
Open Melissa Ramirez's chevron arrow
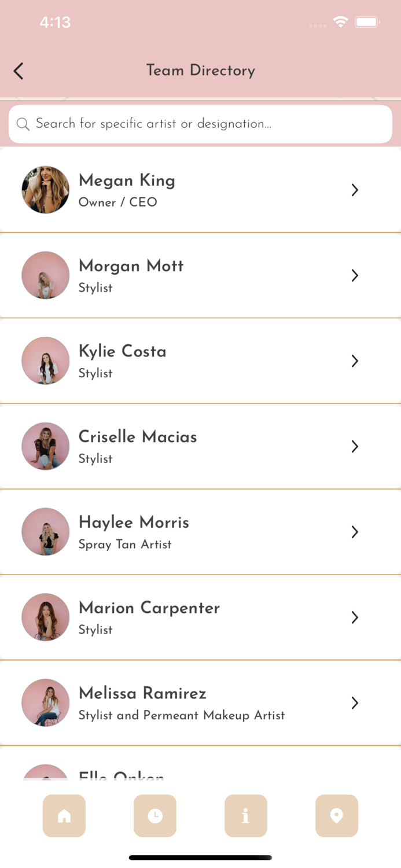coord(355,703)
